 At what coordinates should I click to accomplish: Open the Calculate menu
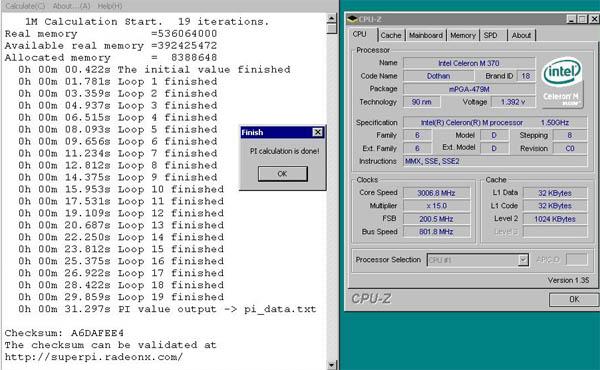[x=25, y=6]
